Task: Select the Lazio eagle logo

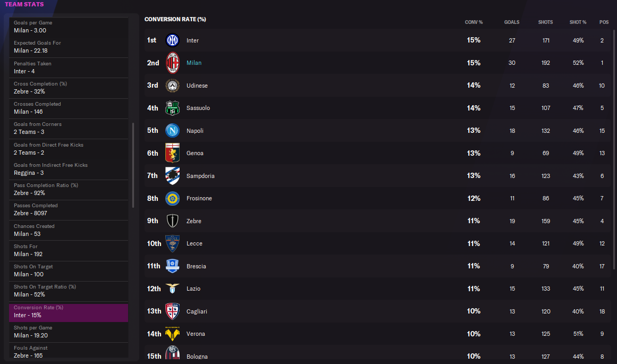Action: point(172,289)
